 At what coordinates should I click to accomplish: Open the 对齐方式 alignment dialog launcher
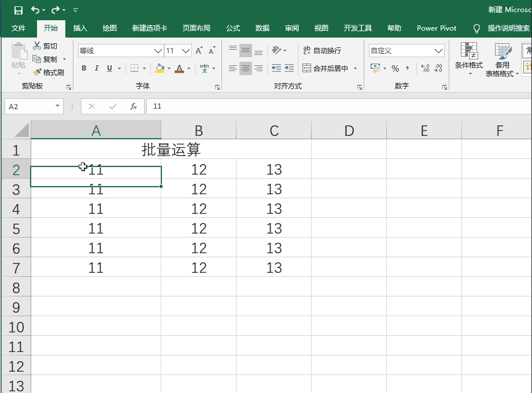tap(360, 87)
